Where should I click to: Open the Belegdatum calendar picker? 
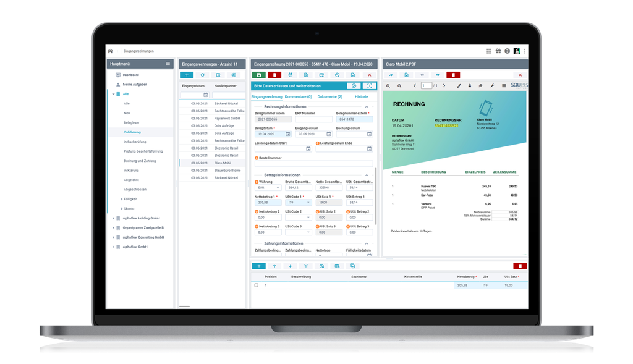(288, 134)
